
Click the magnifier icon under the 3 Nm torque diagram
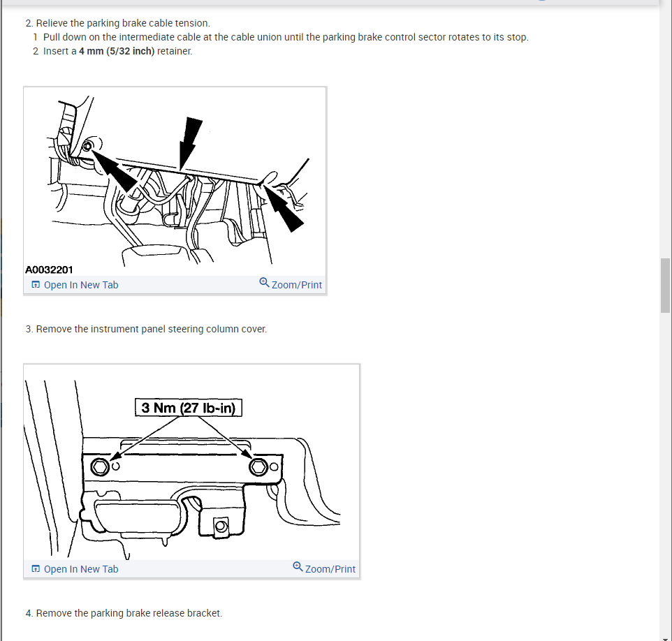[298, 567]
